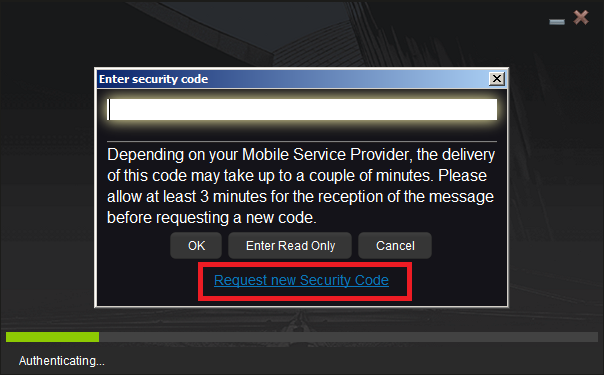Click the separator line below the code field
604x375 pixels.
(302, 141)
